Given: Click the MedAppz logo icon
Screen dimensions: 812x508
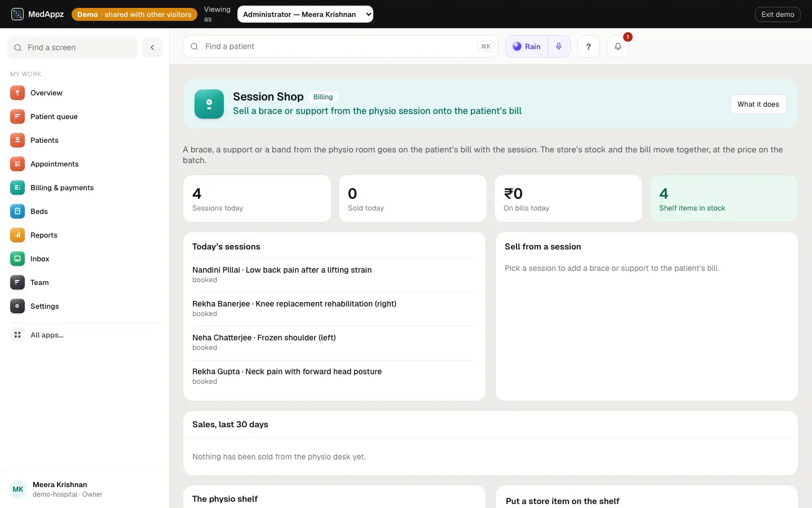Looking at the screenshot, I should (17, 14).
